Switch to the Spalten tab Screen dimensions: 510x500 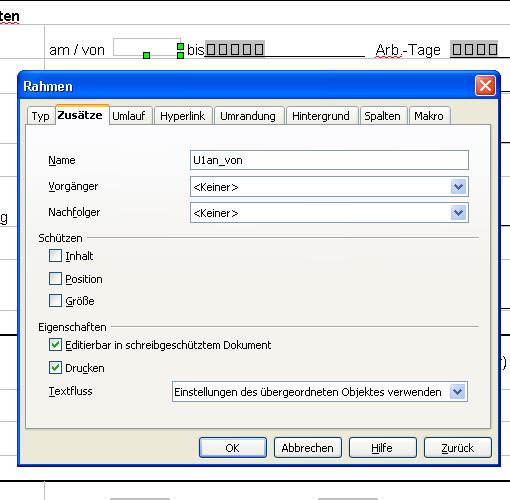(x=383, y=116)
